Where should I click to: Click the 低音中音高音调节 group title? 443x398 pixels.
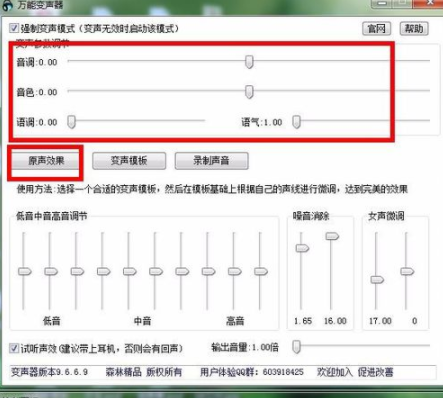(52, 216)
